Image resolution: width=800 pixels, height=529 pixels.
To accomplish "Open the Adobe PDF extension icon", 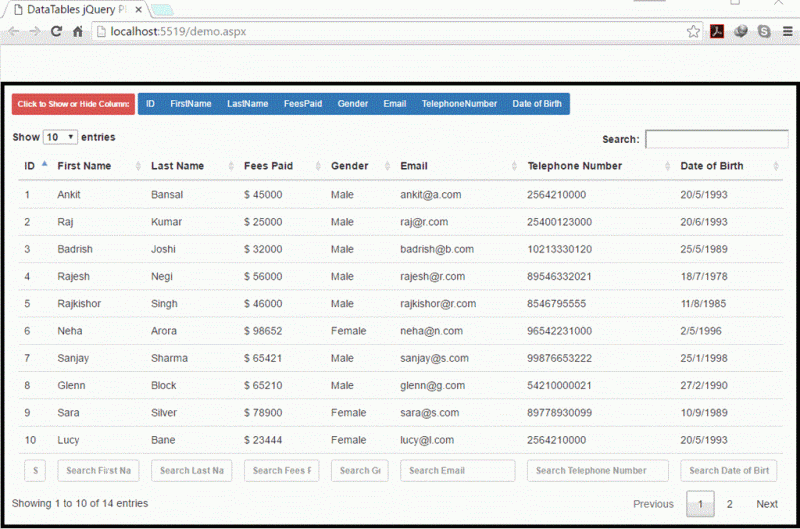I will point(717,32).
